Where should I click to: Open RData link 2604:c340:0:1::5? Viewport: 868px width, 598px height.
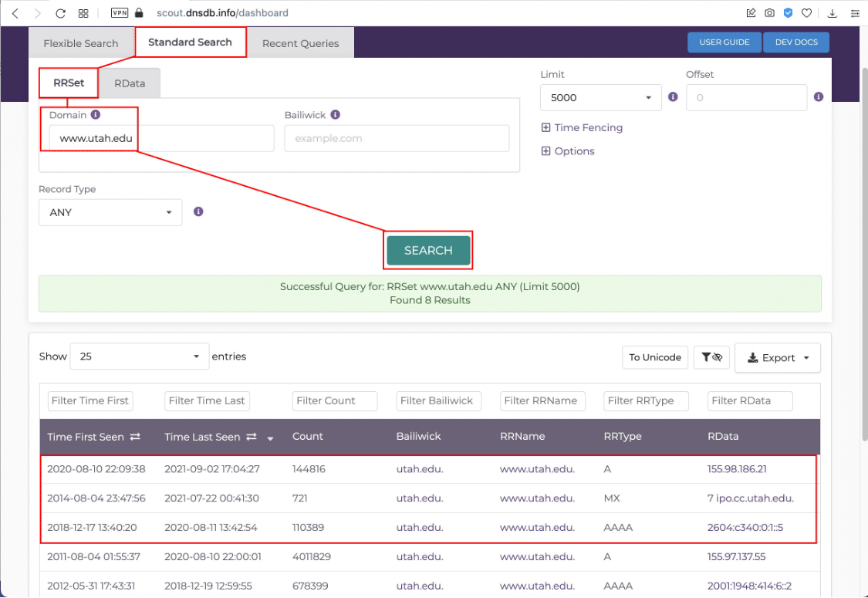(745, 528)
